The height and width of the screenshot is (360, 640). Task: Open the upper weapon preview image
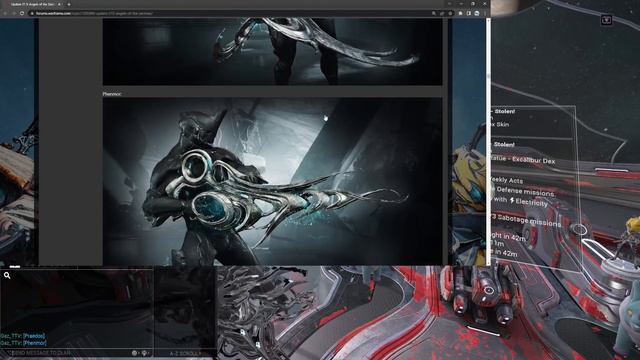coord(272,51)
